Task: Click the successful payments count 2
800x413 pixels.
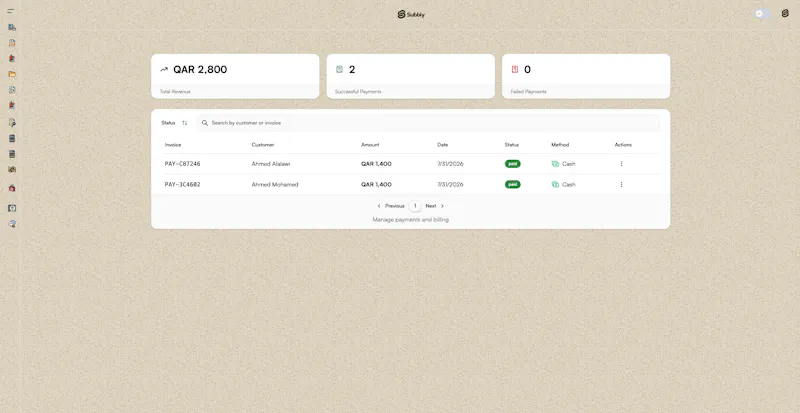Action: click(352, 69)
